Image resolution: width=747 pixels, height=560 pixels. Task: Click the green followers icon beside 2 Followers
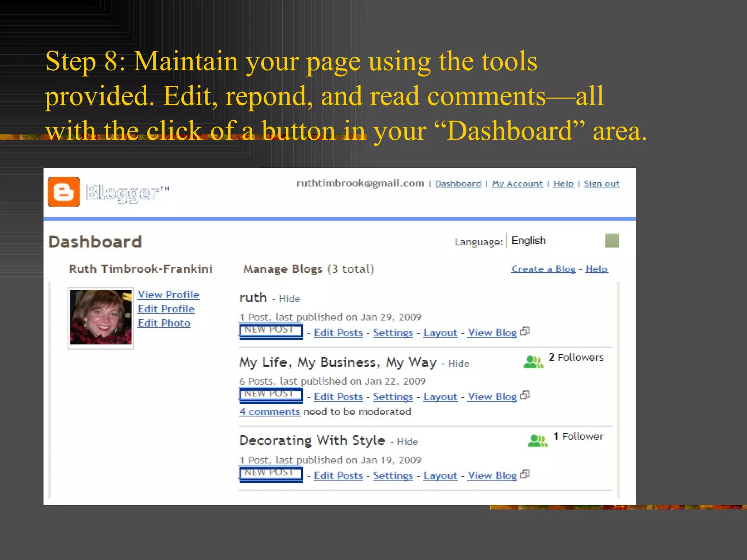[x=534, y=362]
